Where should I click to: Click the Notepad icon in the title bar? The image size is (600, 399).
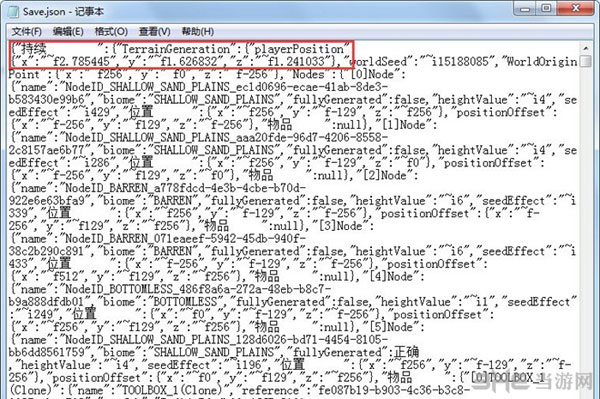click(13, 11)
